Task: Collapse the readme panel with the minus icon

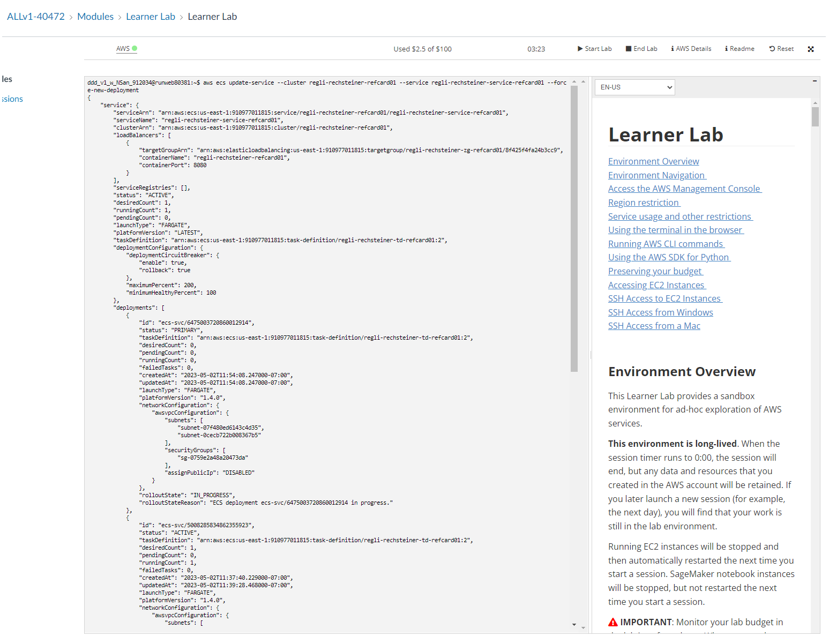Action: pyautogui.click(x=815, y=81)
